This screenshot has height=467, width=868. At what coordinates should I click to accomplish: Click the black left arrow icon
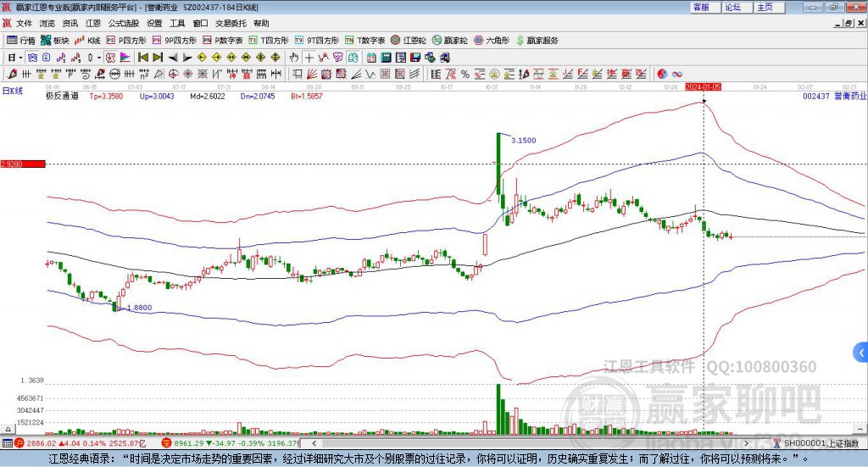point(173,58)
